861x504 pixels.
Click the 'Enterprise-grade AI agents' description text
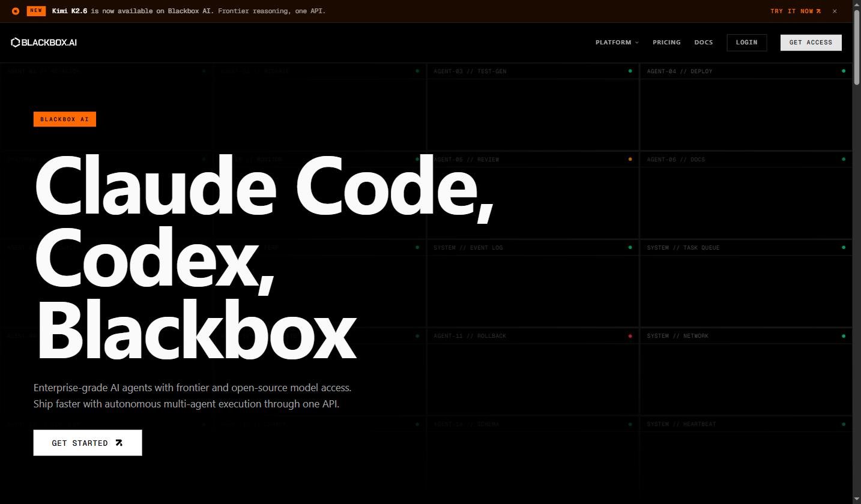[193, 396]
